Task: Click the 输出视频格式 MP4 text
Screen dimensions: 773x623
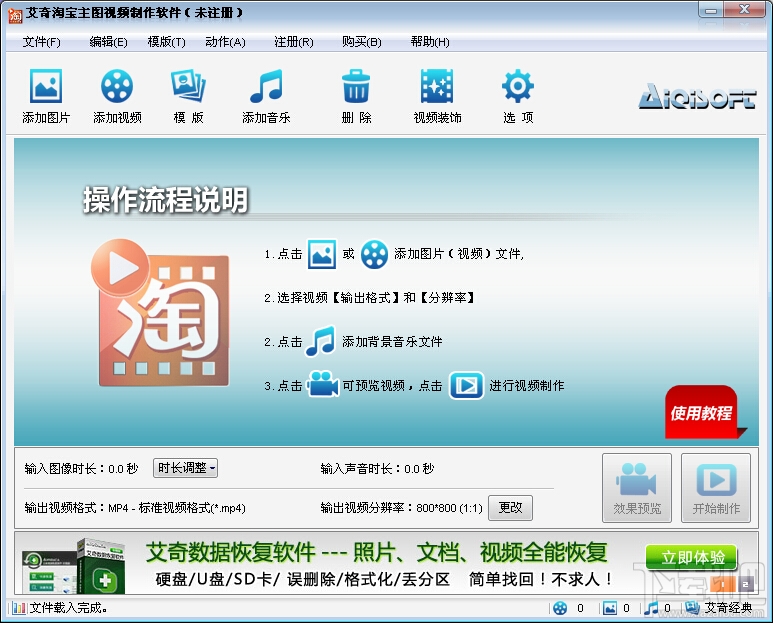Action: pyautogui.click(x=135, y=508)
